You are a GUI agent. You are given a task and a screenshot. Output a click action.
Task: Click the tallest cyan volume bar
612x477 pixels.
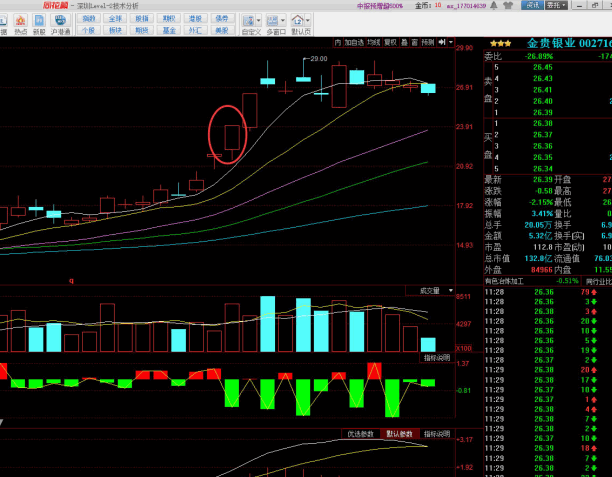tap(268, 324)
